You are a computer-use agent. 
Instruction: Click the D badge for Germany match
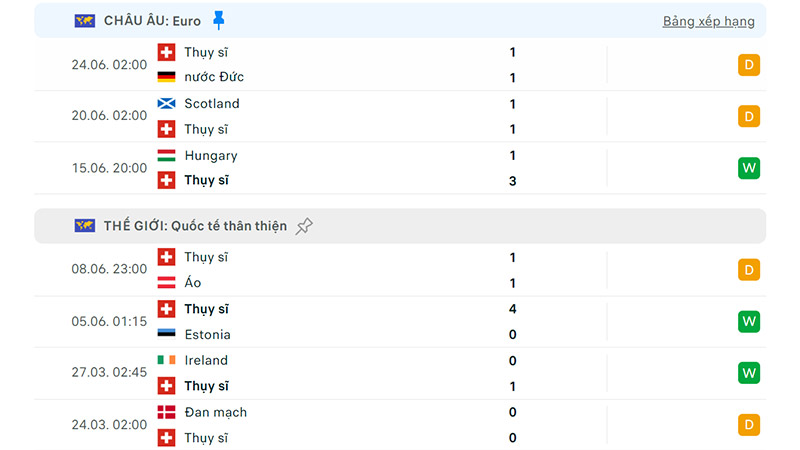click(748, 65)
